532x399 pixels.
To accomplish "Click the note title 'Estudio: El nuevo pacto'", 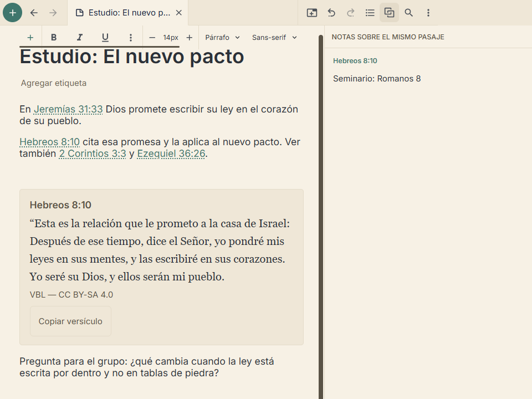I will coord(132,57).
